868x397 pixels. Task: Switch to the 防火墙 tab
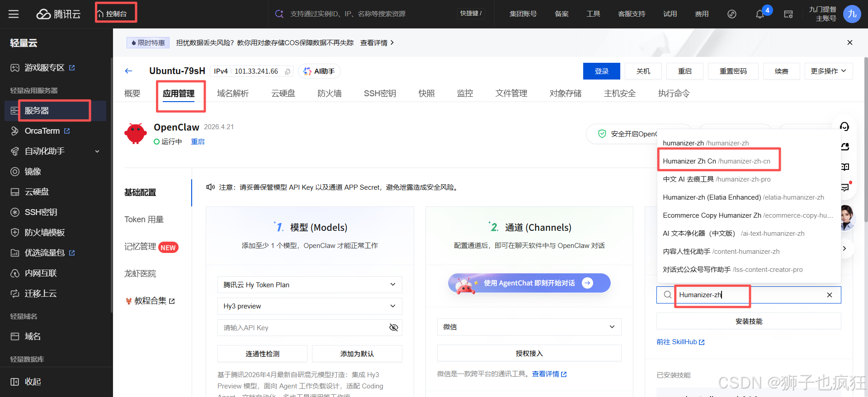click(329, 93)
